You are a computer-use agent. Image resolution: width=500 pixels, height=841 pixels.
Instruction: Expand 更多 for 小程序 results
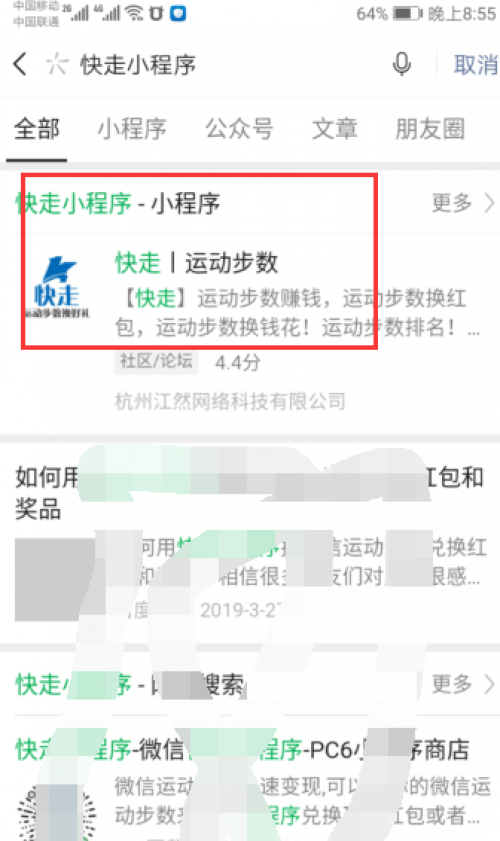pos(462,203)
